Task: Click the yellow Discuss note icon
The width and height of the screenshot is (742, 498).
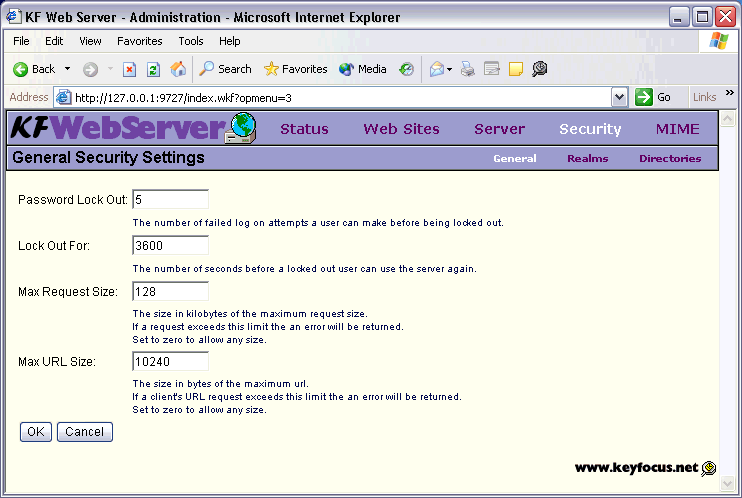Action: [516, 69]
